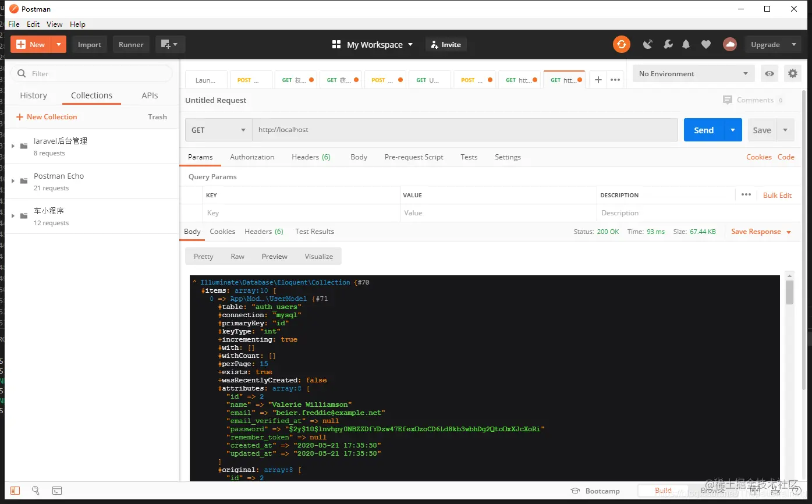This screenshot has height=504, width=812.
Task: Click the Invite button
Action: pyautogui.click(x=446, y=44)
